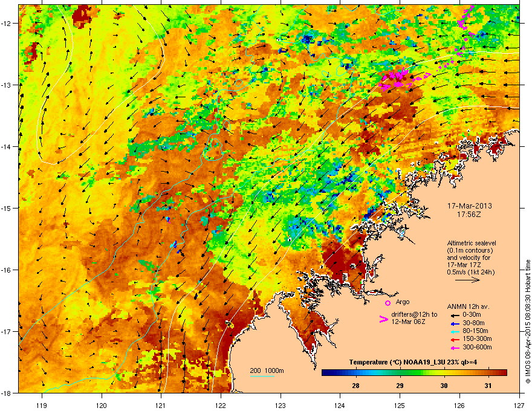Click longitude axis label 126
This screenshot has width=532, height=411.
[459, 405]
